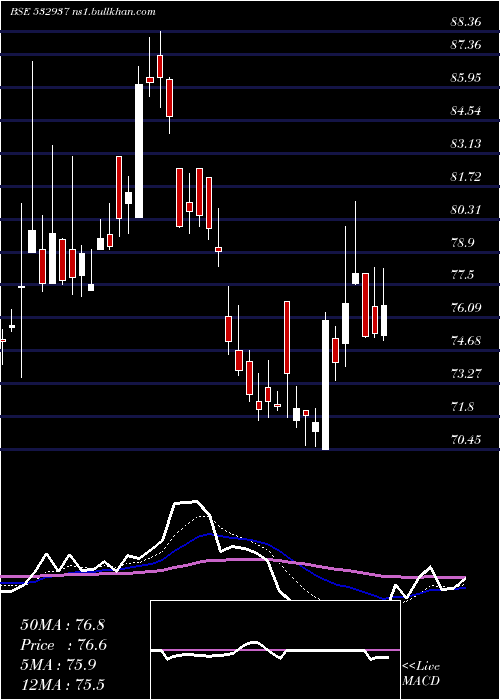Click the 74.68 price axis label

(x=466, y=341)
